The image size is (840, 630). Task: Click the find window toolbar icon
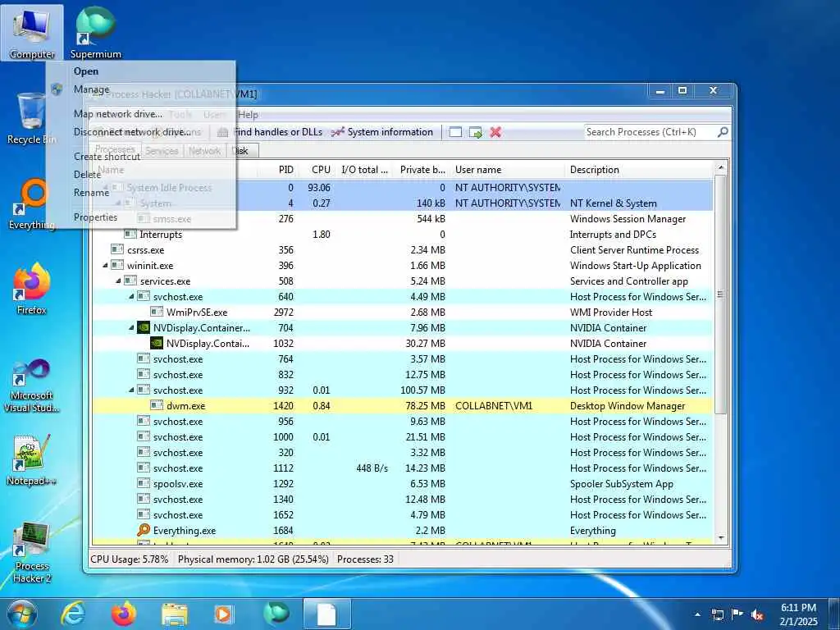(x=455, y=132)
